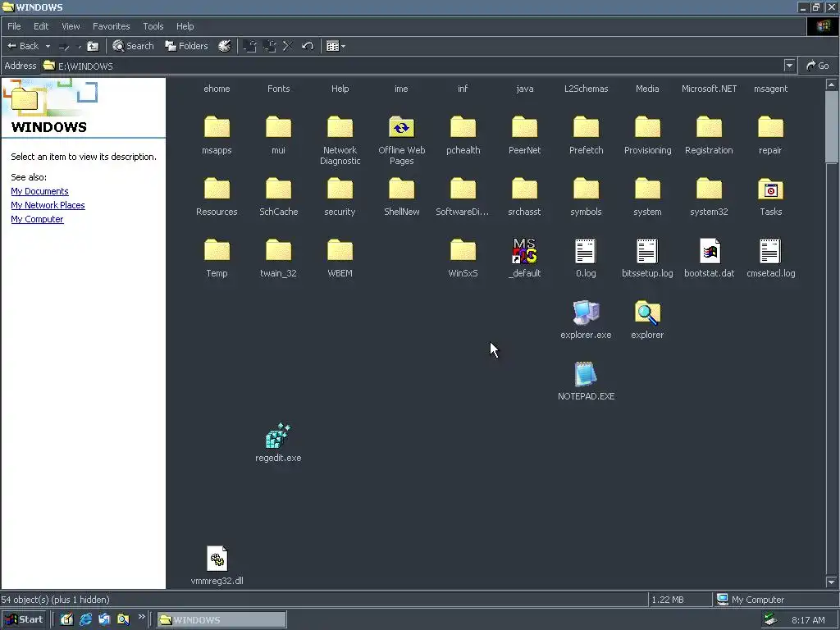This screenshot has width=840, height=630.
Task: Select the twain_32 folder
Action: 278,251
